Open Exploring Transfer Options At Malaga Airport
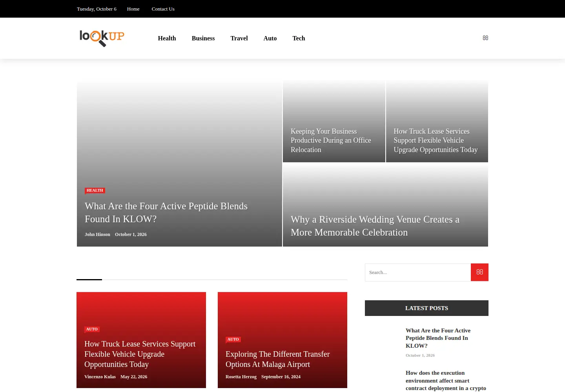 [277, 359]
